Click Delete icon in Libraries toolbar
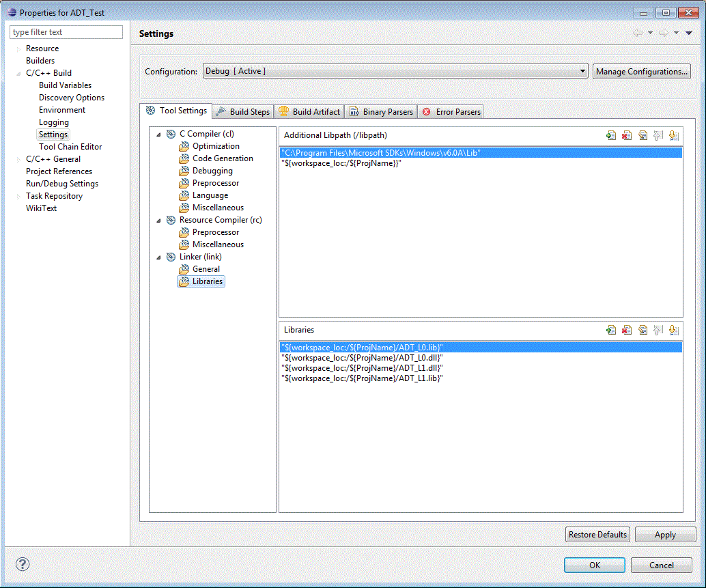The image size is (706, 588). tap(627, 331)
